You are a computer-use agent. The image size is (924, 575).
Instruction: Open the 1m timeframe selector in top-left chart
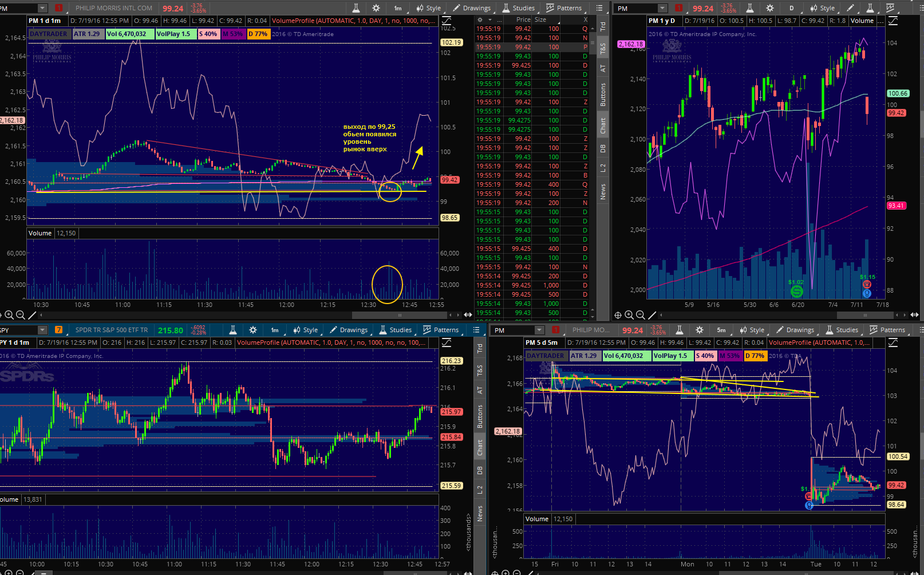[x=398, y=8]
